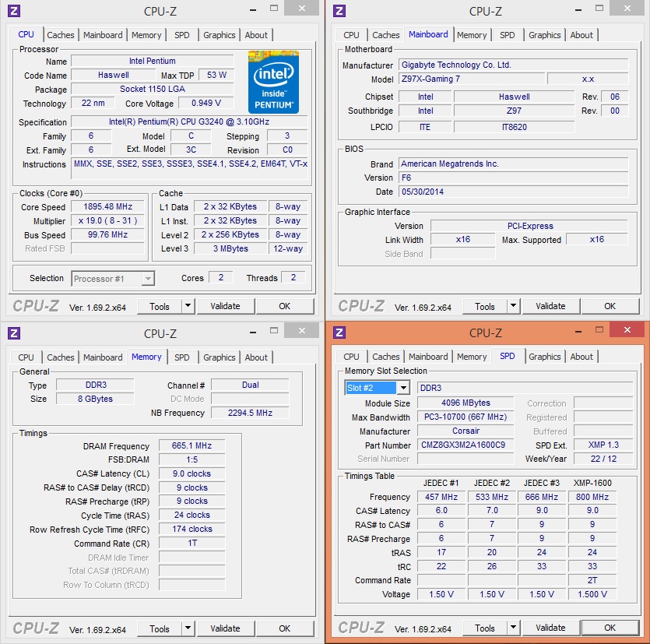Screen dimensions: 650x644
Task: Click OK button in CPU window
Action: tap(284, 306)
